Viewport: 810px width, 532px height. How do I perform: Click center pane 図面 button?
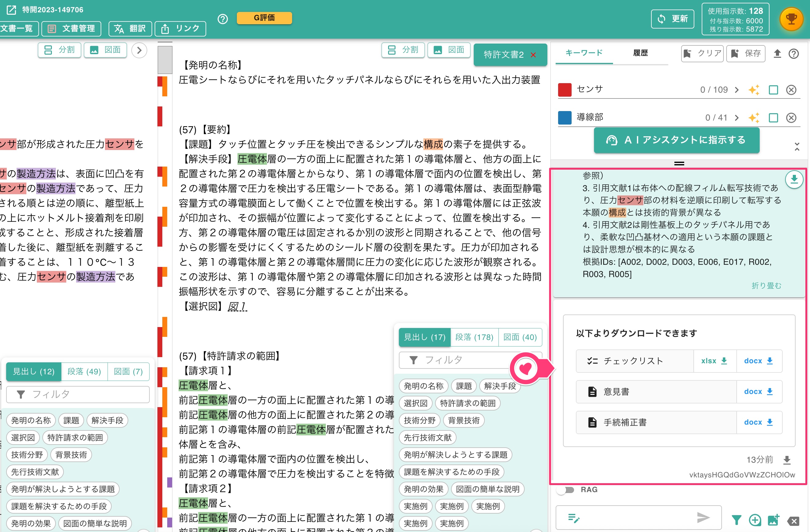449,50
